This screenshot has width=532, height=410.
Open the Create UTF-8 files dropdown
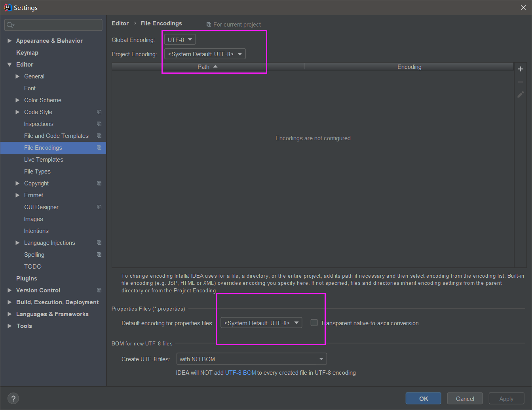click(252, 359)
